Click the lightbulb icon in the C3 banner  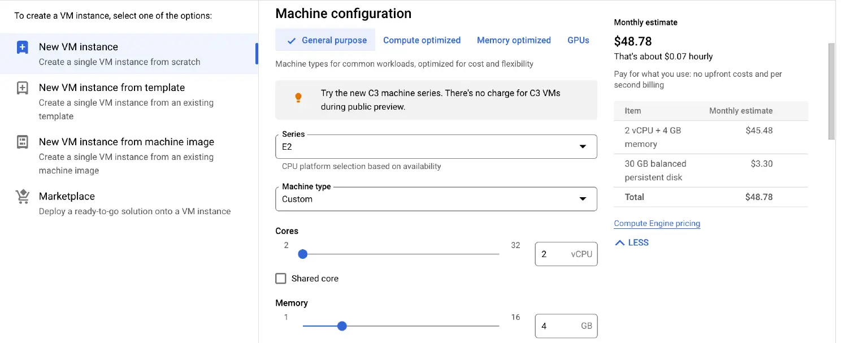298,97
